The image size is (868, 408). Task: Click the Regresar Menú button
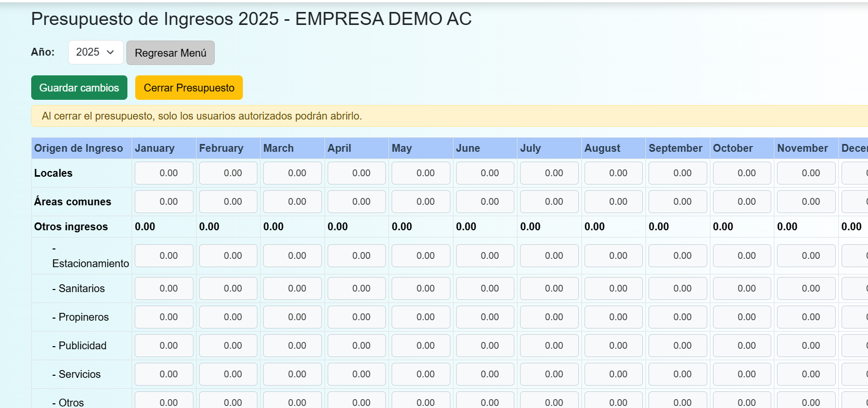(x=170, y=53)
